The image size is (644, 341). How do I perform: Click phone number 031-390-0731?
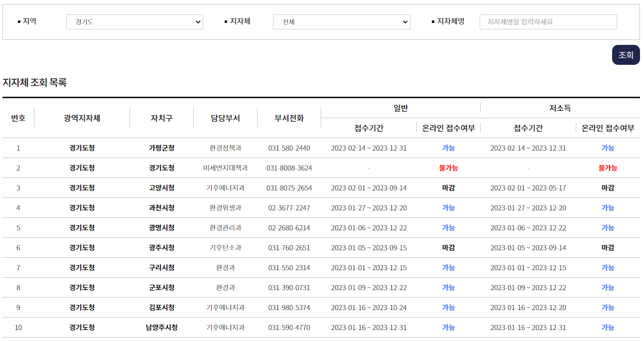point(289,288)
